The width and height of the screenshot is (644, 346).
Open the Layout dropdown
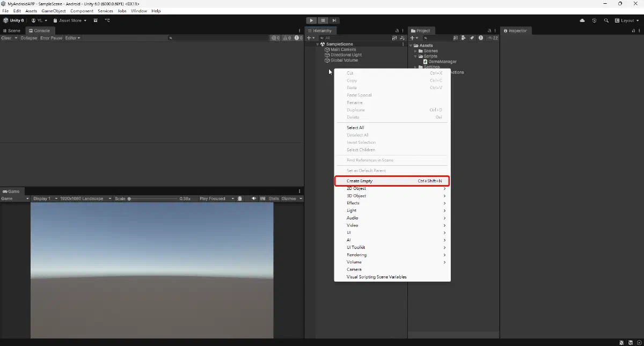(x=627, y=20)
